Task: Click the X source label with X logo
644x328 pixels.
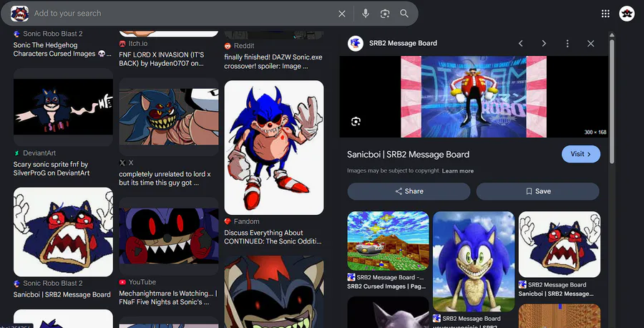Action: coord(126,163)
